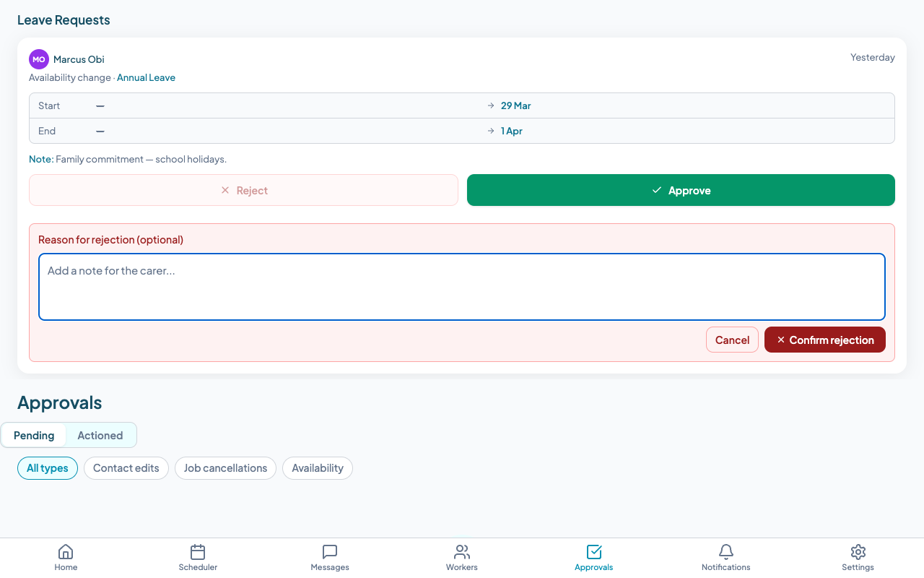Image resolution: width=924 pixels, height=578 pixels.
Task: Toggle the Contact edits filter
Action: point(126,468)
